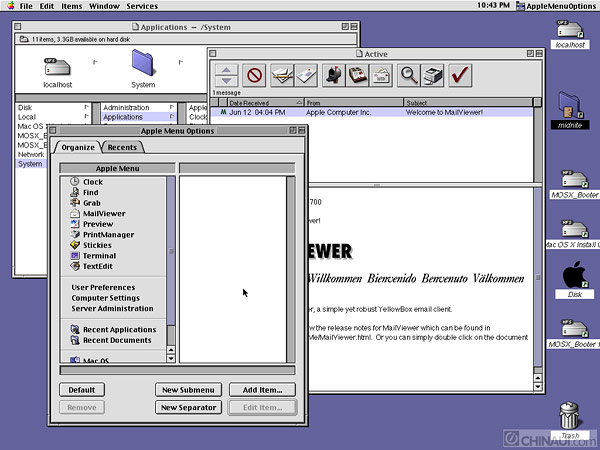This screenshot has width=600, height=450.
Task: Select Recent Documents in Apple Menu list
Action: 117,340
